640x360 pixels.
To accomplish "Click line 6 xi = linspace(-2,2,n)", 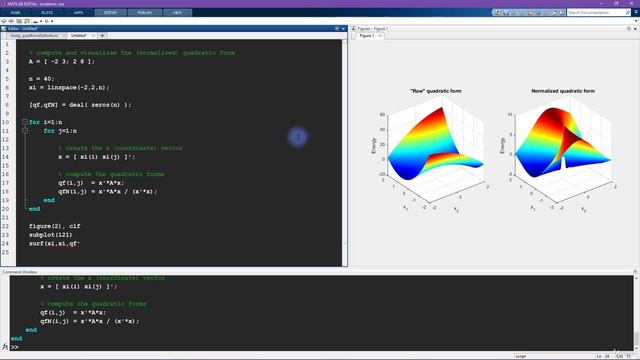I will 69,87.
